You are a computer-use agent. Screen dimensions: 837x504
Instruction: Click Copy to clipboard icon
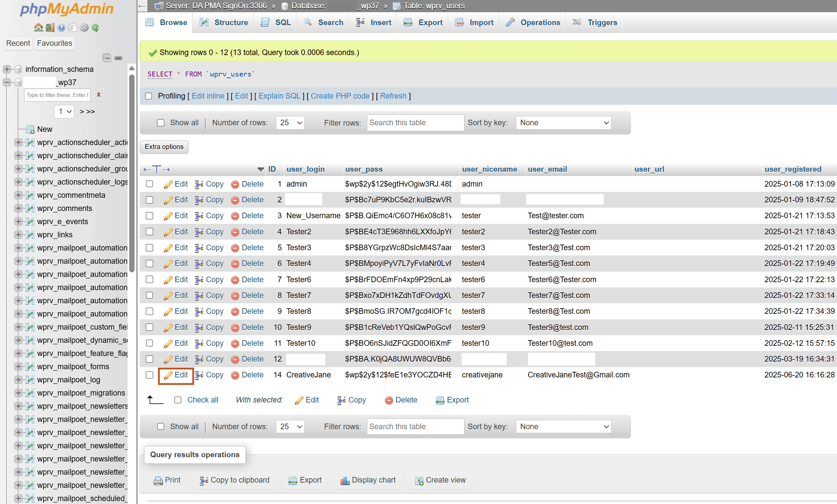point(204,480)
